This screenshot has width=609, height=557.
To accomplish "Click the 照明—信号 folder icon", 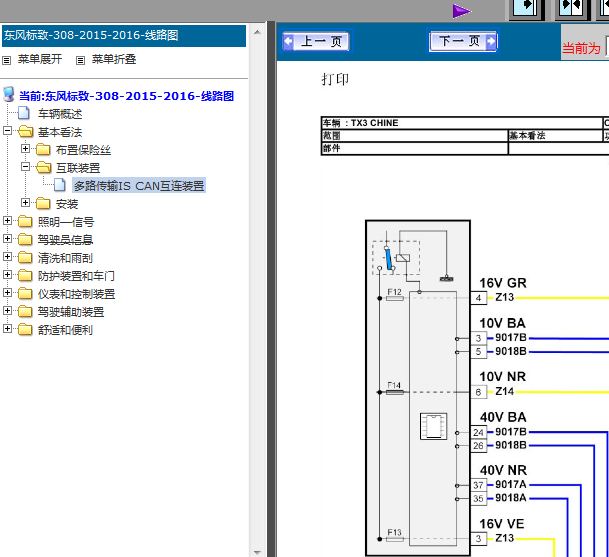I will point(25,221).
